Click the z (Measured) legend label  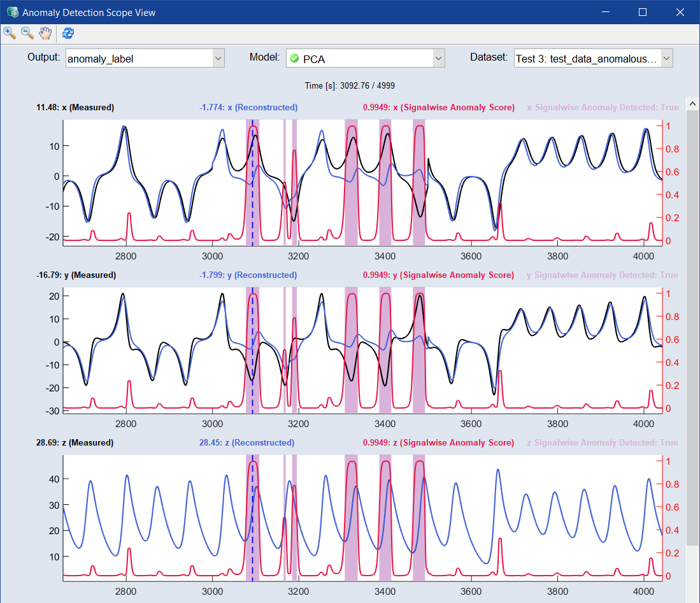pyautogui.click(x=75, y=443)
